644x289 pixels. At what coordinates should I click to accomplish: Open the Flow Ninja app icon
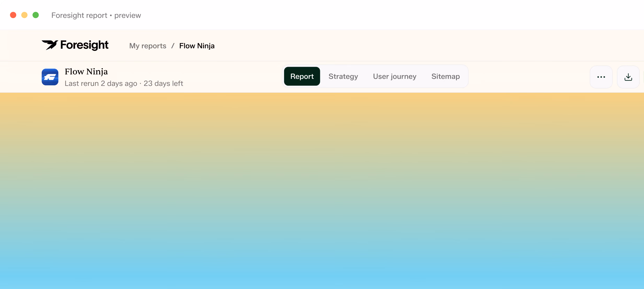coord(50,77)
